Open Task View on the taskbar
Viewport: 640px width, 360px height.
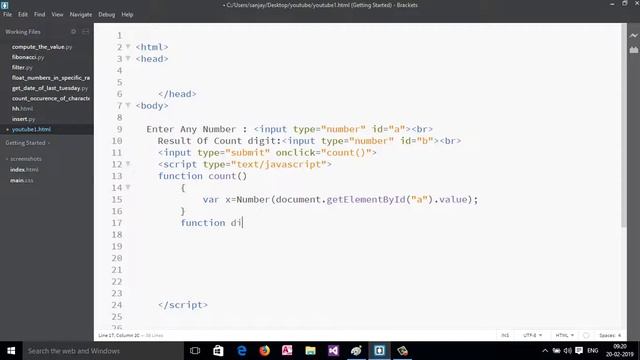click(x=195, y=351)
